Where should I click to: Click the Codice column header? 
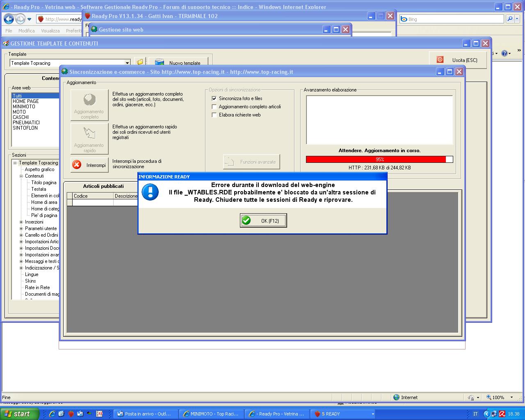point(92,196)
